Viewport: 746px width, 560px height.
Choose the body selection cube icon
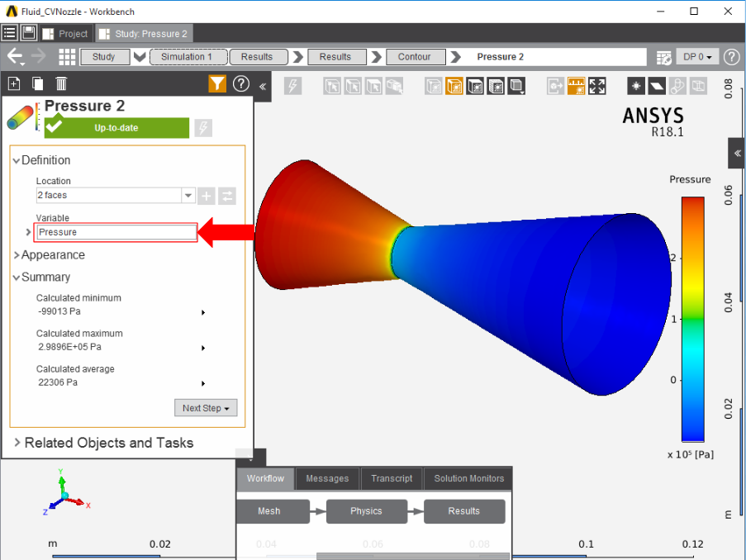(394, 86)
